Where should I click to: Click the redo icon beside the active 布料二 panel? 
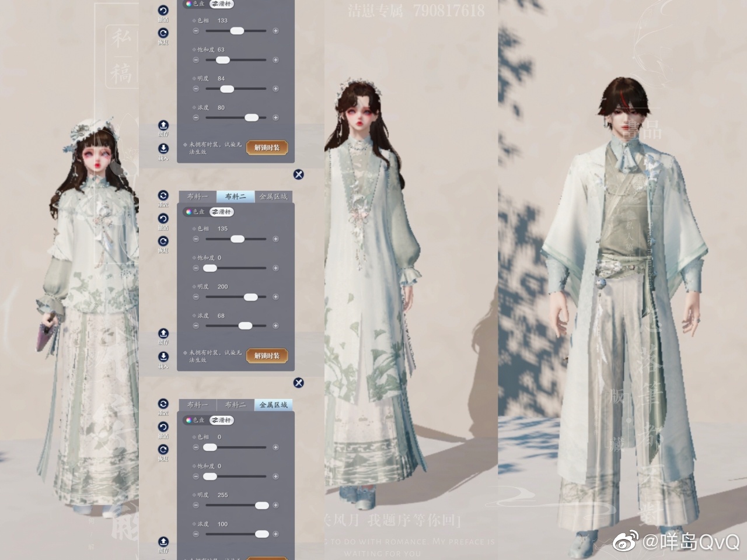coord(163,241)
